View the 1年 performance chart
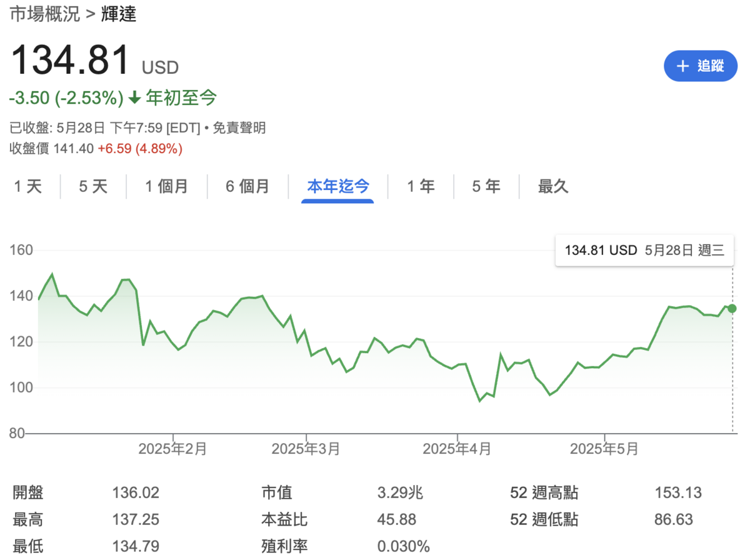This screenshot has height=560, width=750. [x=421, y=186]
